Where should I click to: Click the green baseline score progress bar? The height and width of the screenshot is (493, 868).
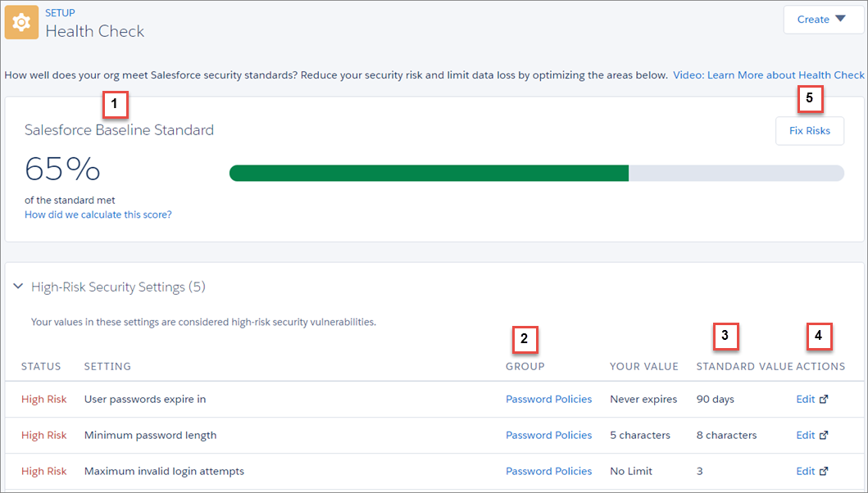click(429, 173)
